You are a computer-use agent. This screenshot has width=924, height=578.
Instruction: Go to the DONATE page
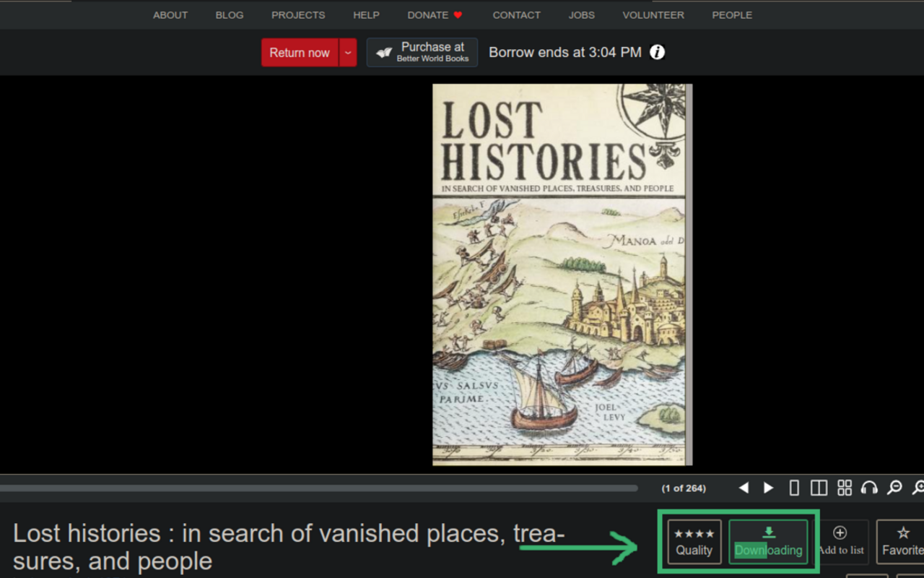pos(435,14)
